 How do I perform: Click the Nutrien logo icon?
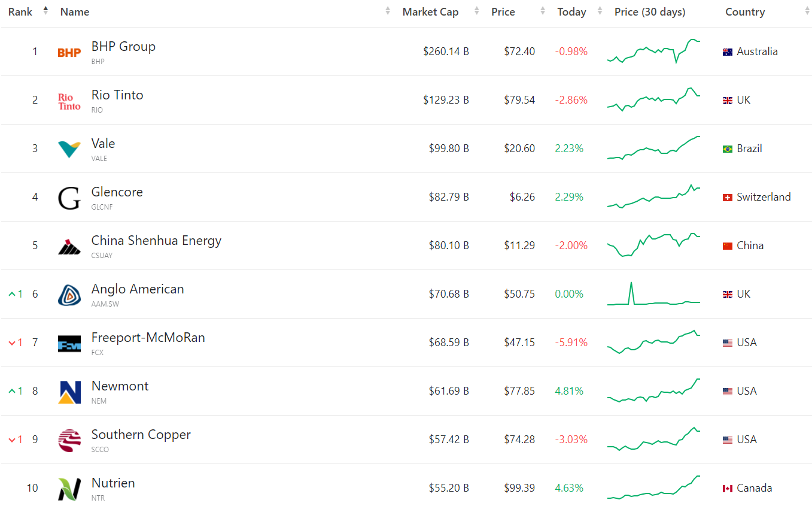(69, 489)
